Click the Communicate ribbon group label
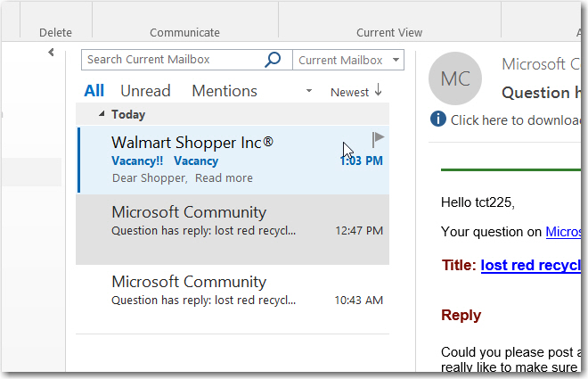588x379 pixels. (x=185, y=33)
